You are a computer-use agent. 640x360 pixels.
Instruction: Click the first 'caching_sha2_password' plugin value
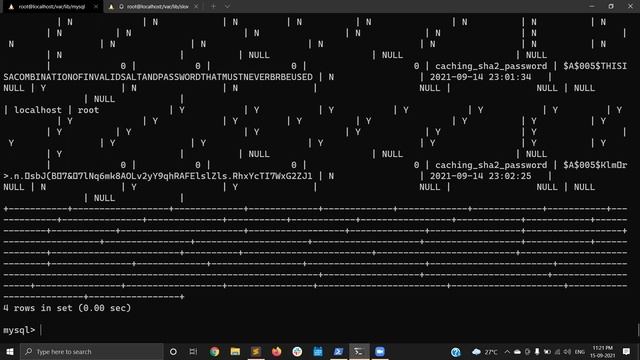[x=491, y=66]
